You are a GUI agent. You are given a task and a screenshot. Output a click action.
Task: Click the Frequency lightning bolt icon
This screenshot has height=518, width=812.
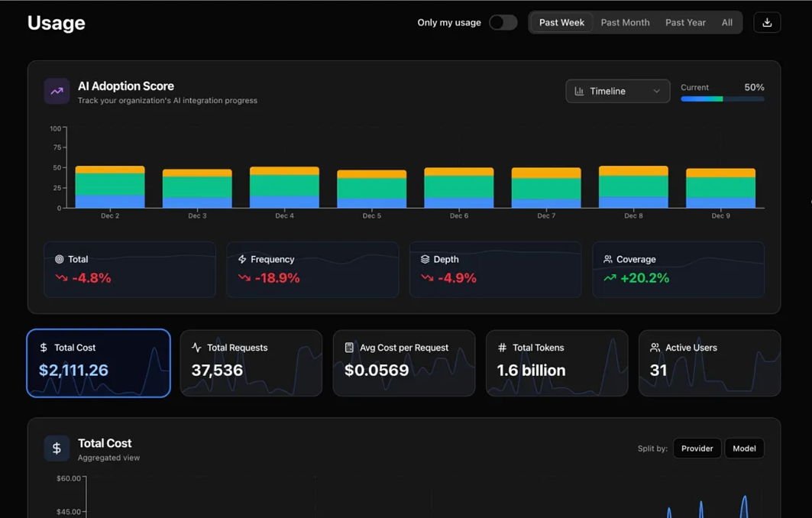click(x=242, y=260)
